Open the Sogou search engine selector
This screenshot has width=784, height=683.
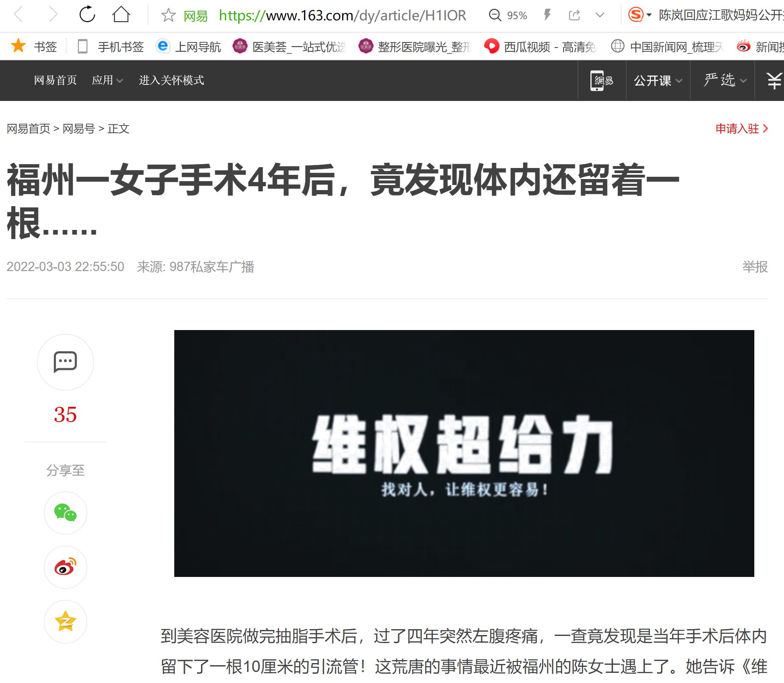tap(639, 15)
